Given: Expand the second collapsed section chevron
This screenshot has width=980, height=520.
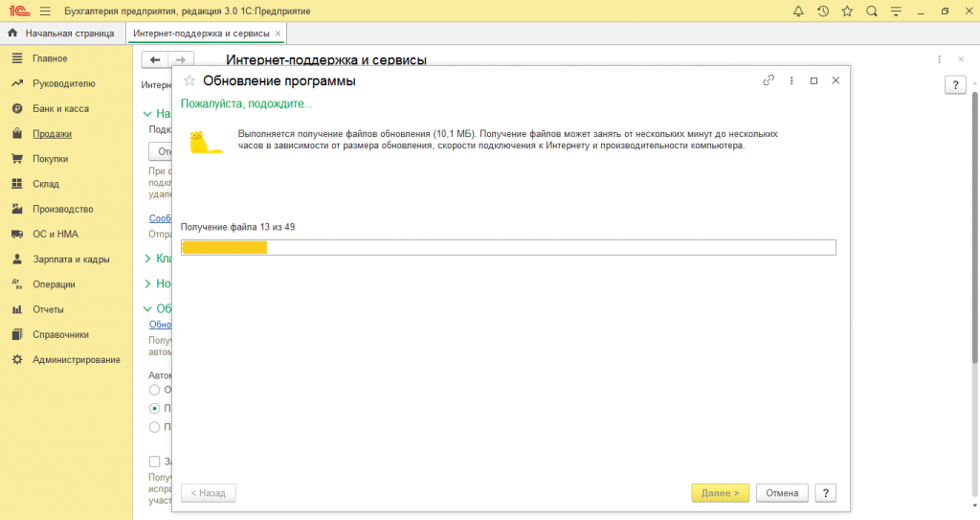Looking at the screenshot, I should 147,259.
